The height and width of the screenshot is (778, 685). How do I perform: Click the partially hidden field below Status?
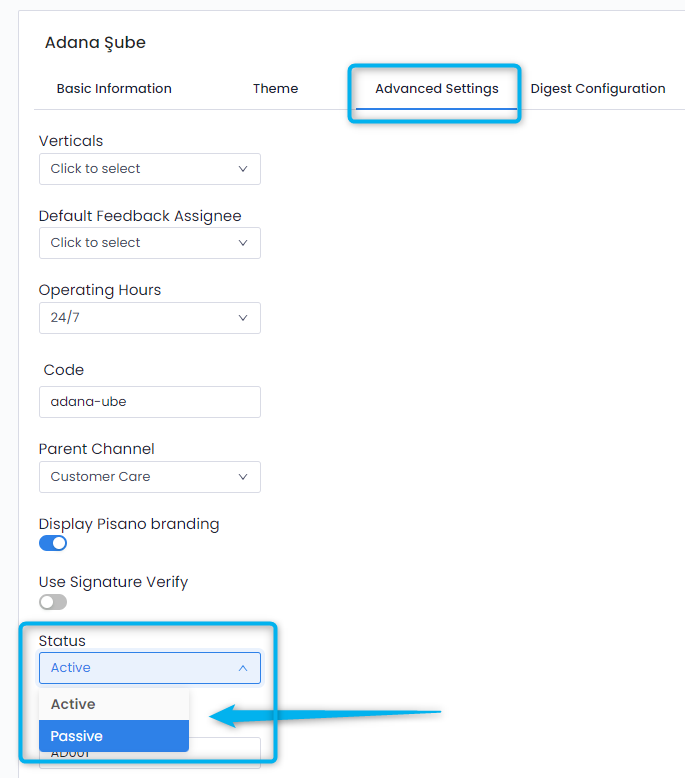[x=225, y=755]
